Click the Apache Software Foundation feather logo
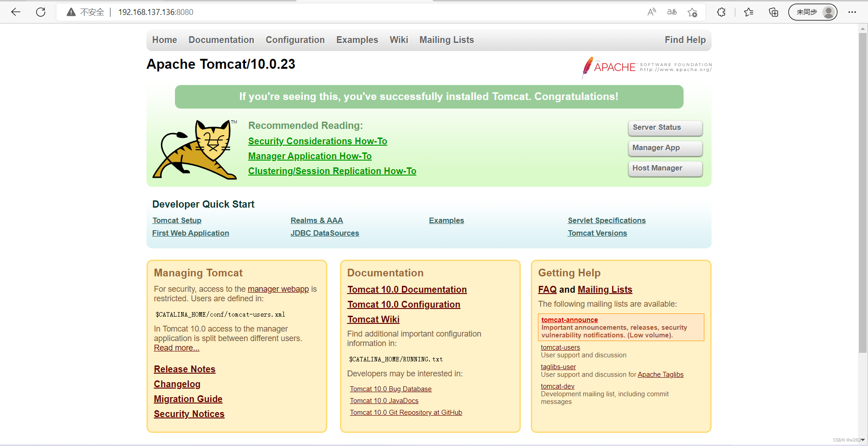868x446 pixels. (646, 67)
